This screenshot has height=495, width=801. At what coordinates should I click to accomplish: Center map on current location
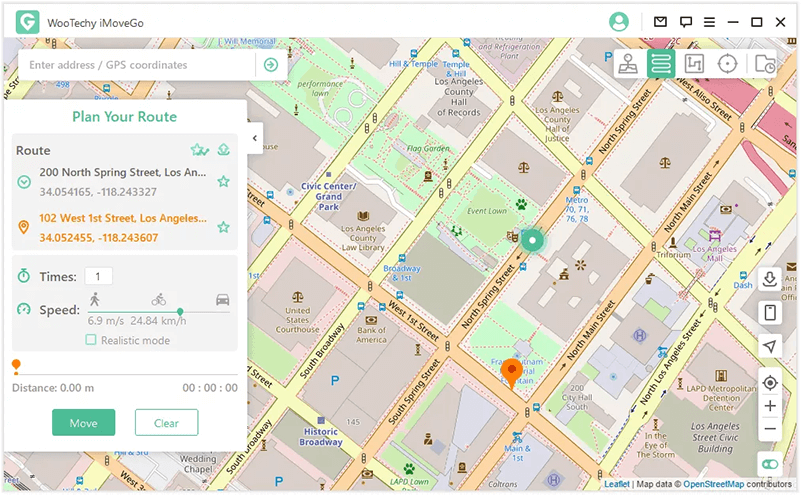[769, 382]
